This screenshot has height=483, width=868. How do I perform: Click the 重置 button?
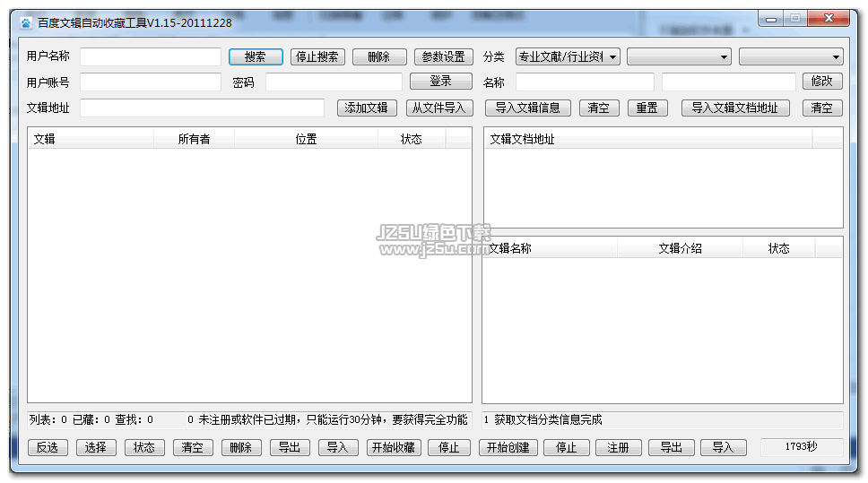tap(647, 108)
